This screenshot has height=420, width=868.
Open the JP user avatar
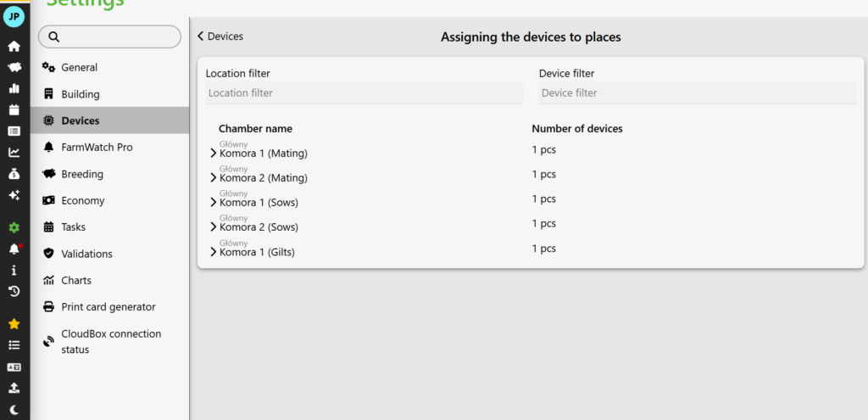click(x=14, y=17)
